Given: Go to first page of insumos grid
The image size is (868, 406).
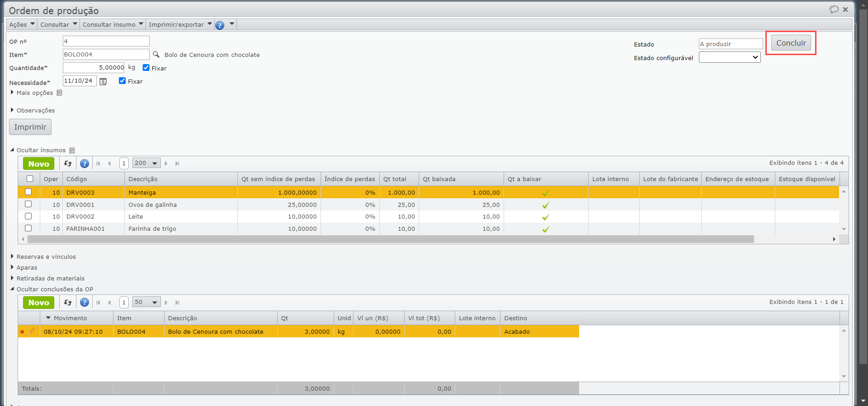Looking at the screenshot, I should point(98,163).
